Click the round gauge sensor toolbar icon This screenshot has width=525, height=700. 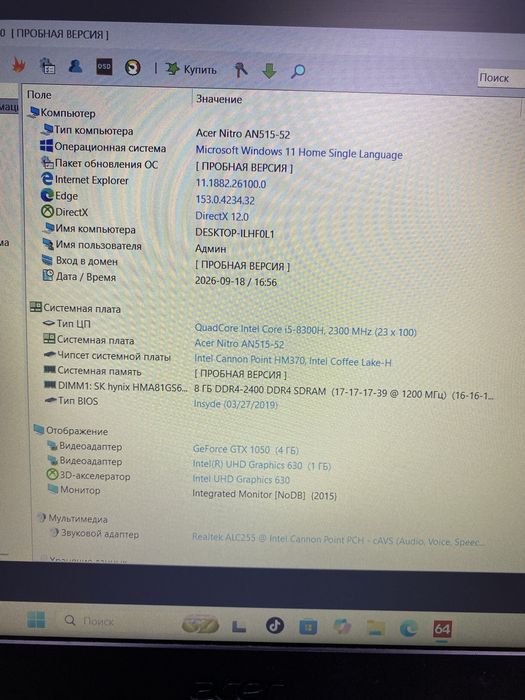[133, 67]
